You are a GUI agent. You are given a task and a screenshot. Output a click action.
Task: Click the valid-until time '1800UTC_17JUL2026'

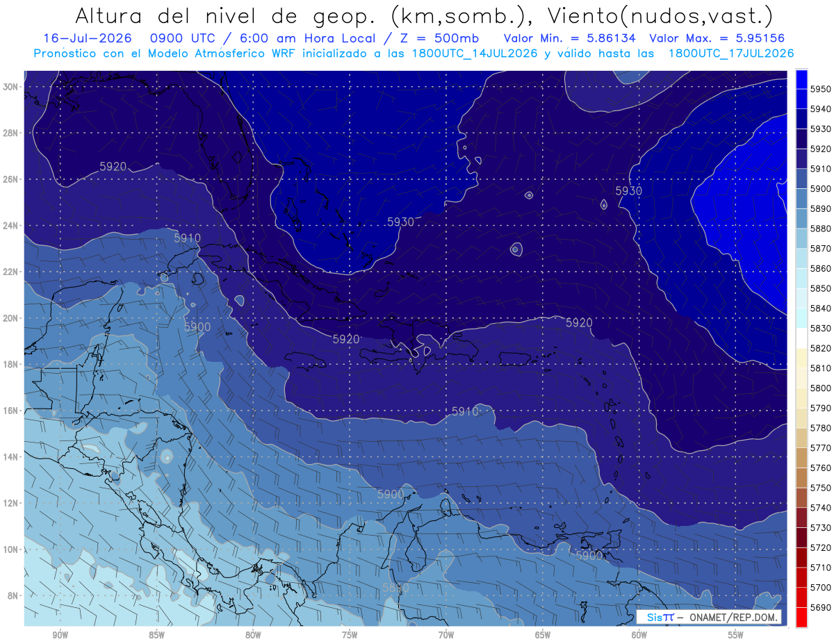pos(730,53)
